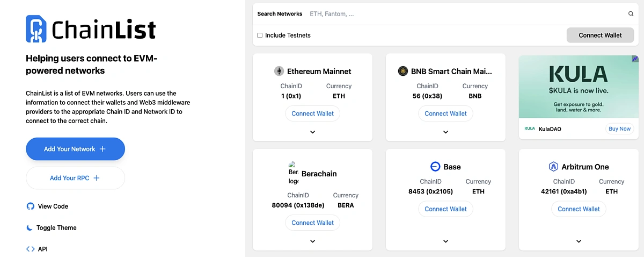This screenshot has width=644, height=257.
Task: Click the broken Berachain logo image
Action: point(294,174)
